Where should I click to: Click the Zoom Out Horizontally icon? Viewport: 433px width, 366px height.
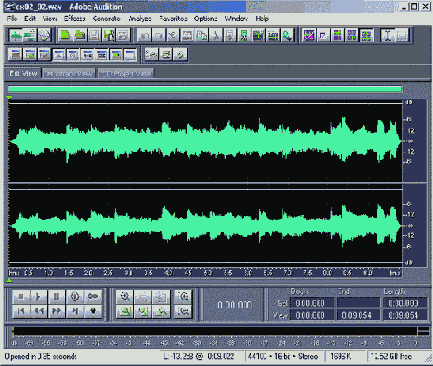[143, 297]
